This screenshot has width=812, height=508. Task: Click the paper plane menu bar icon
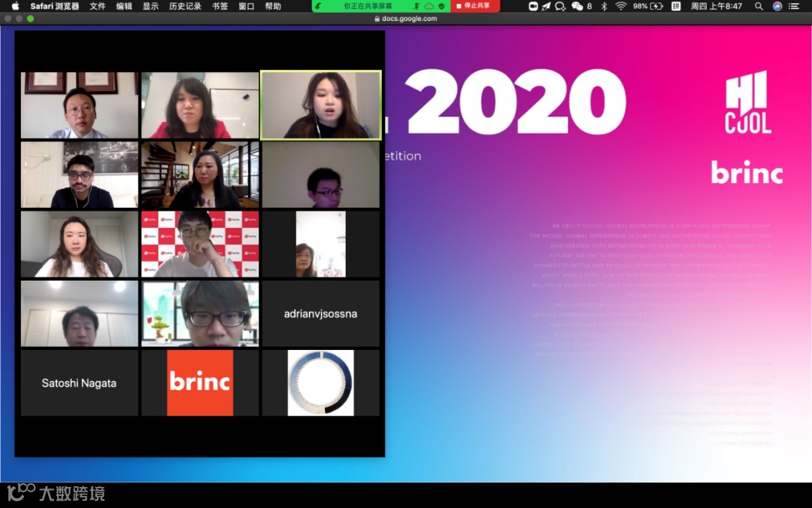point(547,6)
